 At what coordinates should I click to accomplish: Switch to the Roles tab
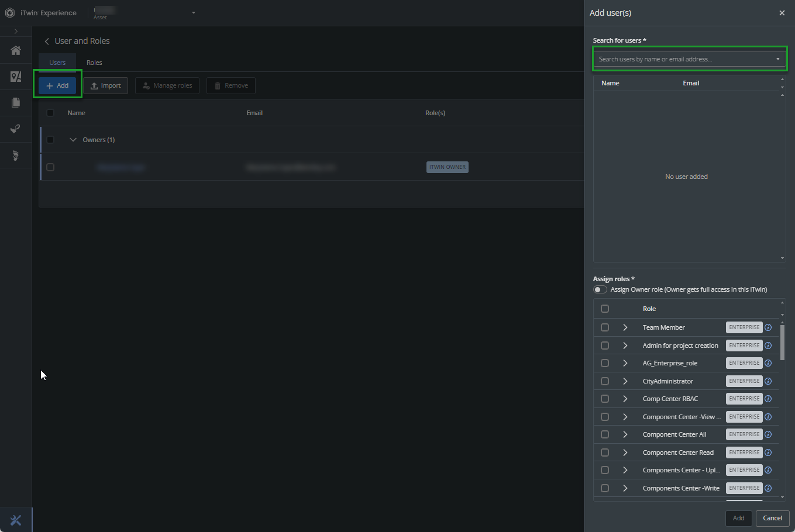pyautogui.click(x=94, y=63)
